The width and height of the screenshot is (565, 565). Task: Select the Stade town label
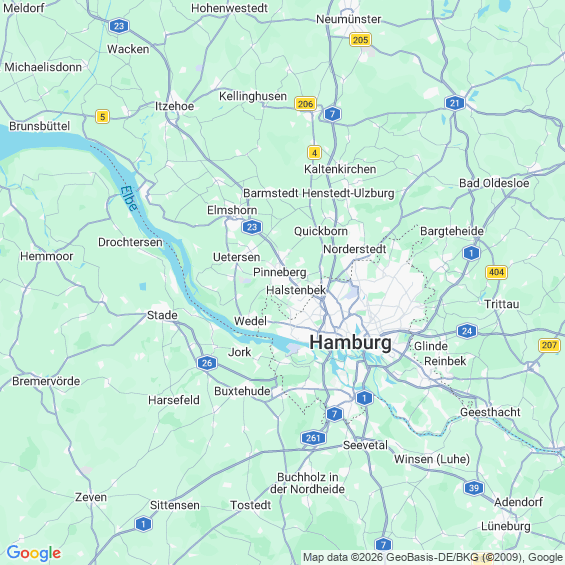[x=162, y=315]
